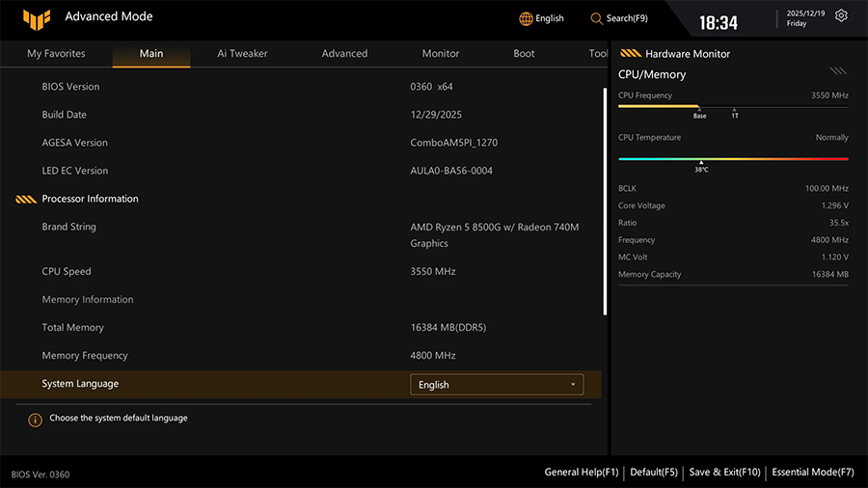Click the info icon beside the language hint
Image resolution: width=868 pixels, height=488 pixels.
pyautogui.click(x=35, y=420)
